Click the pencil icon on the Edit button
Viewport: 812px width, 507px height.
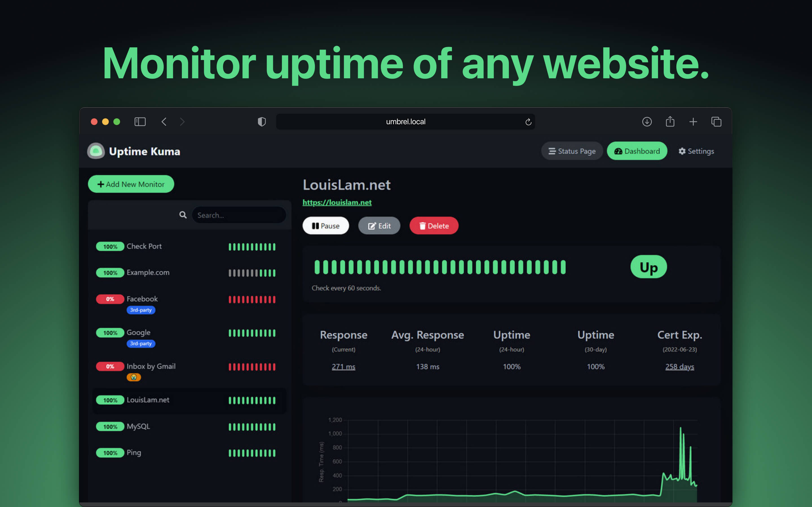(371, 226)
